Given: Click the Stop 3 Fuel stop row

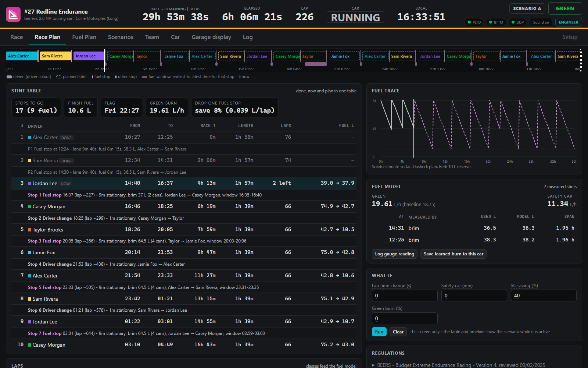Looking at the screenshot, I should 184,241.
